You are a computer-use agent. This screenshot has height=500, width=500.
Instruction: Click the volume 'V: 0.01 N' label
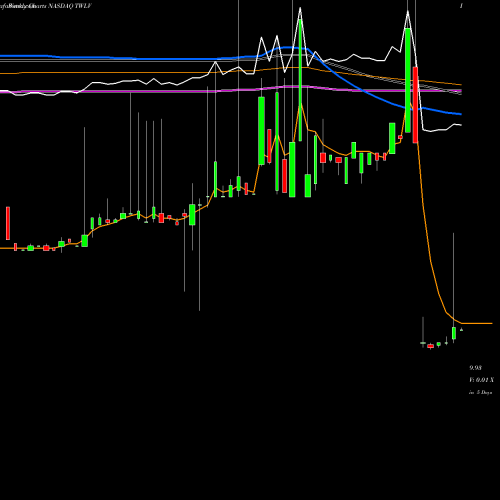click(x=481, y=380)
